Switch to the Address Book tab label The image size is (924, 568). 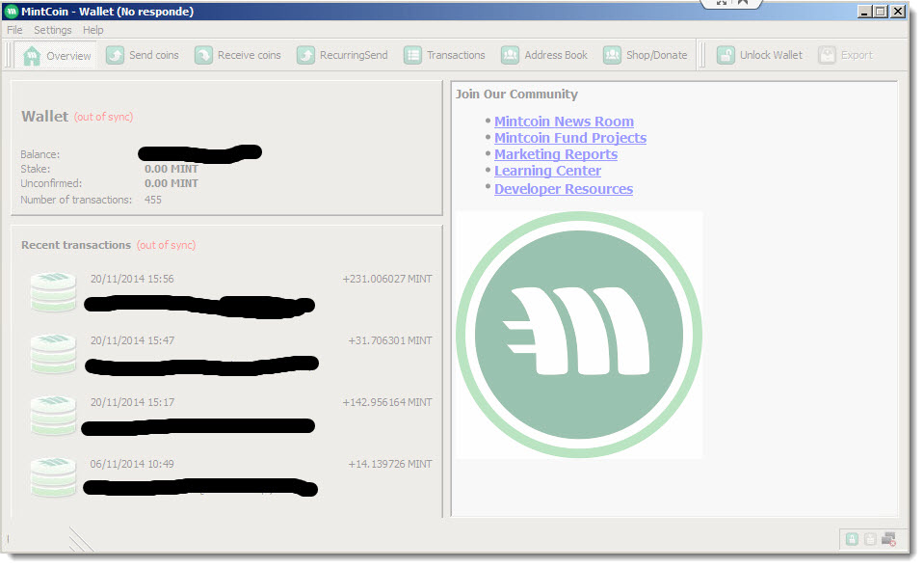pos(556,55)
